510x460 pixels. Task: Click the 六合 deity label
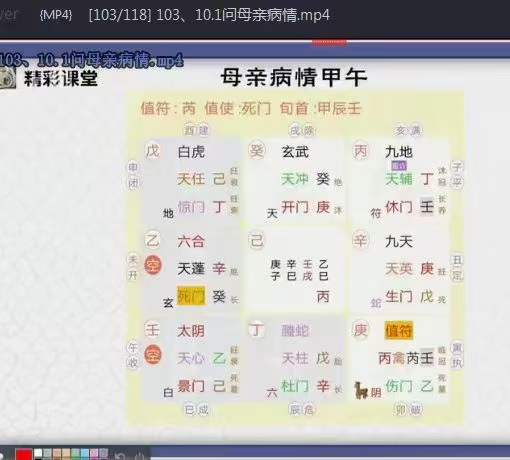[191, 241]
